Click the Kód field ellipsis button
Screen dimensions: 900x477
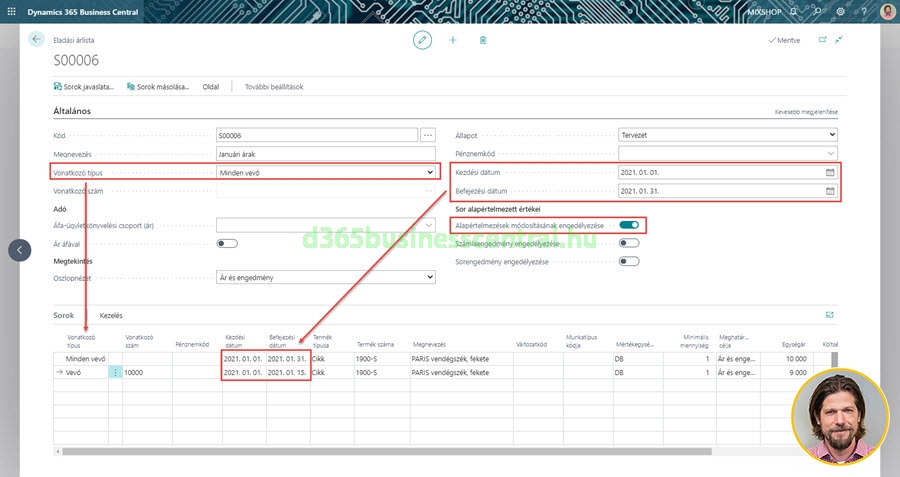click(x=429, y=135)
